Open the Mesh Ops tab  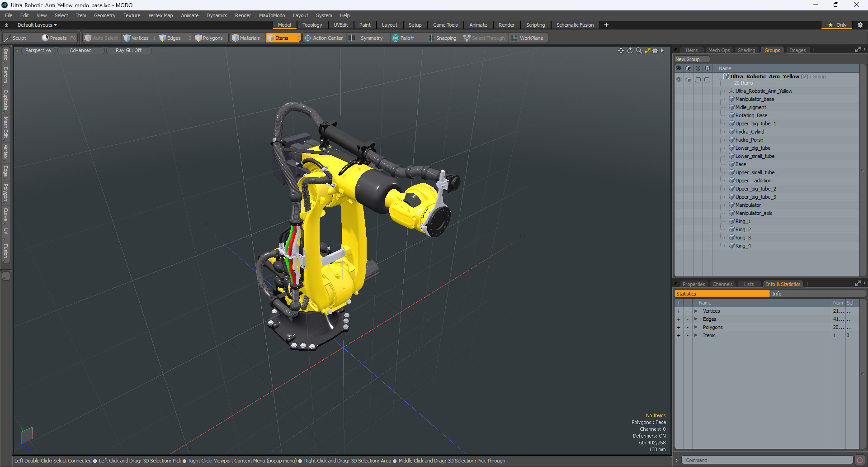[719, 50]
